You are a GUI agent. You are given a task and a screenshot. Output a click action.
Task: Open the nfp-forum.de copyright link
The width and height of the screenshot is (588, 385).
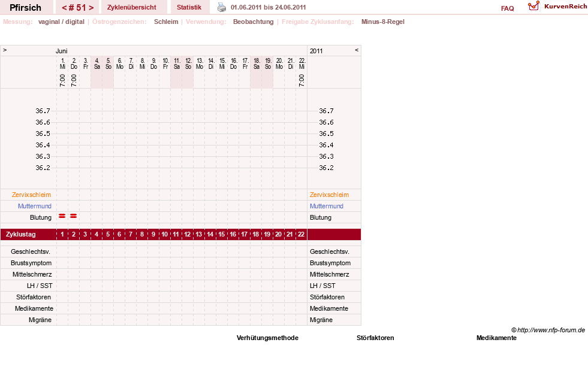(x=548, y=330)
